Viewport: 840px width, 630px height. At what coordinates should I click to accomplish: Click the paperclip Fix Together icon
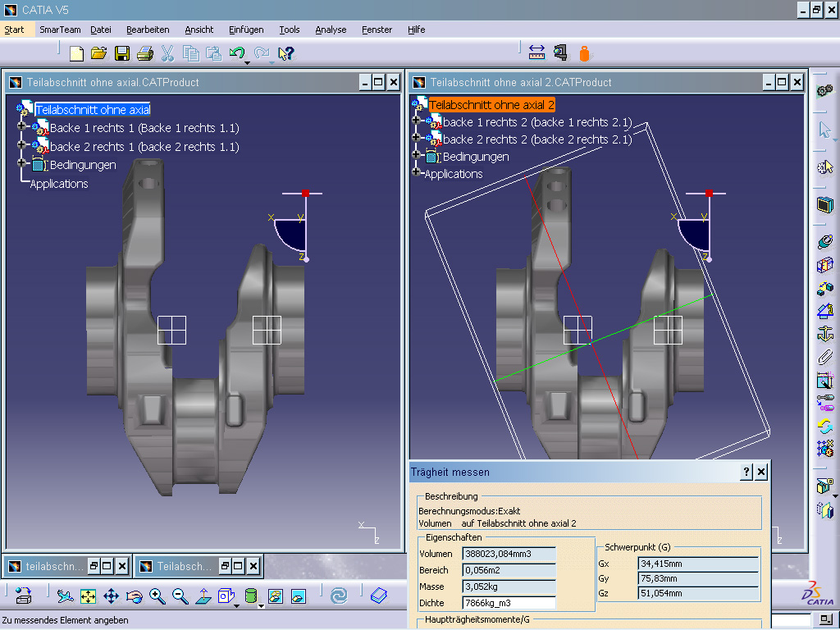coord(825,357)
